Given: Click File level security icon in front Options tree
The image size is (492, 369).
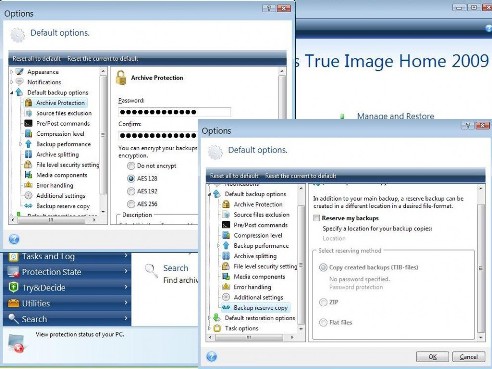Looking at the screenshot, I should coord(226,266).
